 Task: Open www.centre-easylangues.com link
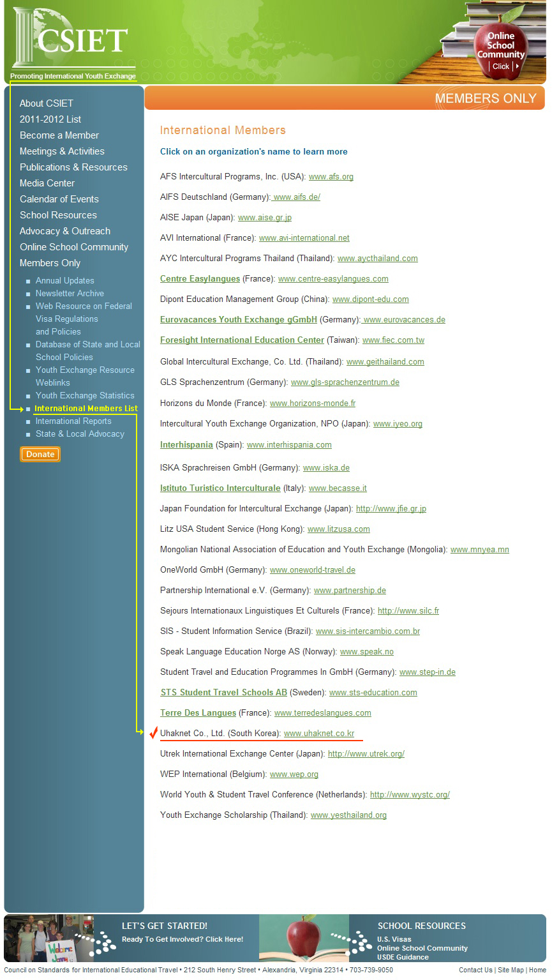(x=333, y=278)
